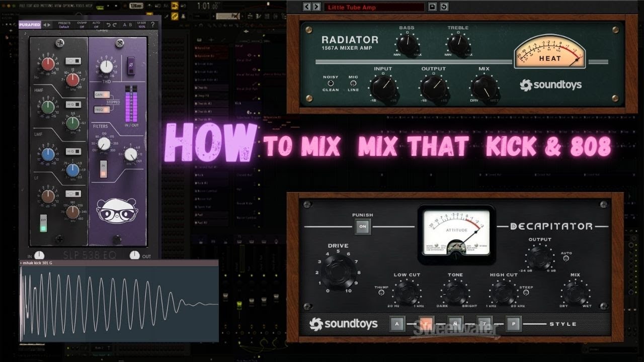Toggle the BYP bypass button on SLP EQ
This screenshot has height=362, width=644.
click(x=43, y=223)
